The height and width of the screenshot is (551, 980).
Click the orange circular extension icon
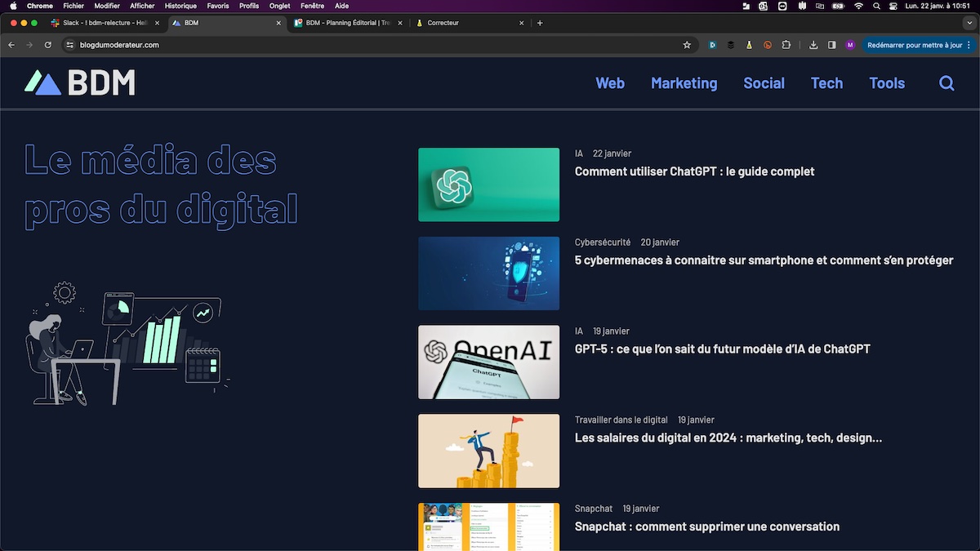tap(768, 45)
